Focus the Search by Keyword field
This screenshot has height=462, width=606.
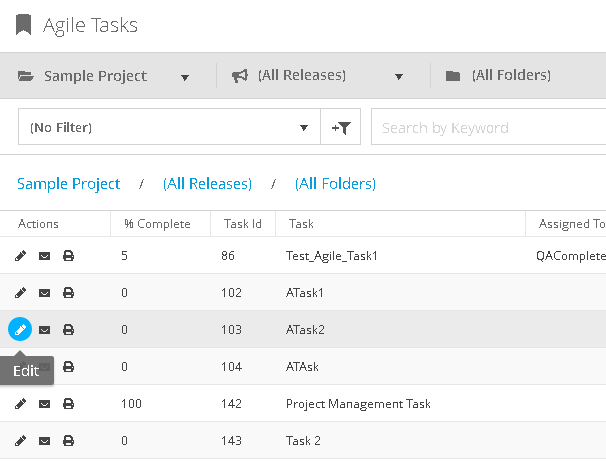488,128
